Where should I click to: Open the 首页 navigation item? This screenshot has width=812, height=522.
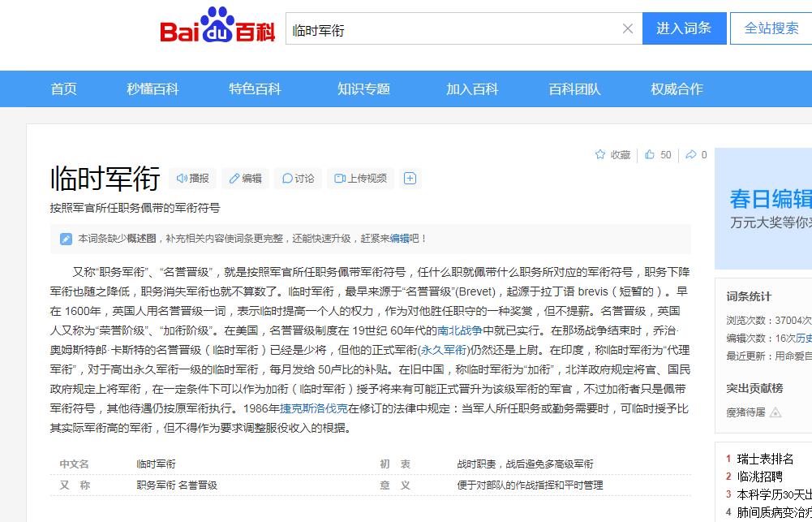[x=63, y=88]
